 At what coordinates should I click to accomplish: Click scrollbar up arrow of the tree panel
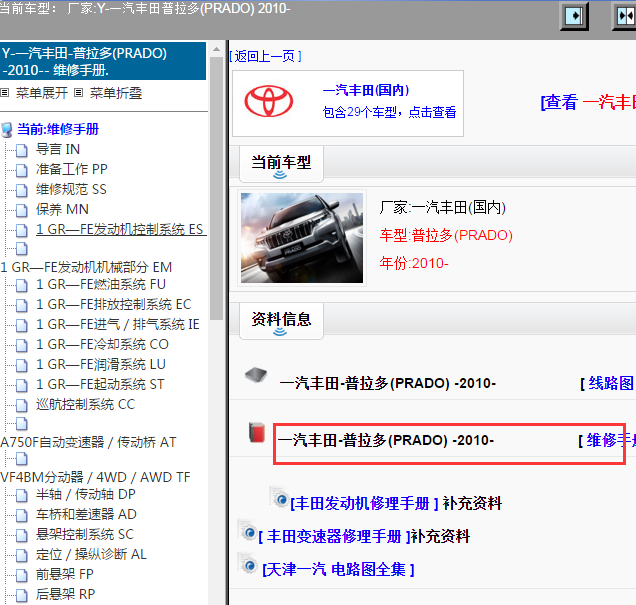[217, 49]
